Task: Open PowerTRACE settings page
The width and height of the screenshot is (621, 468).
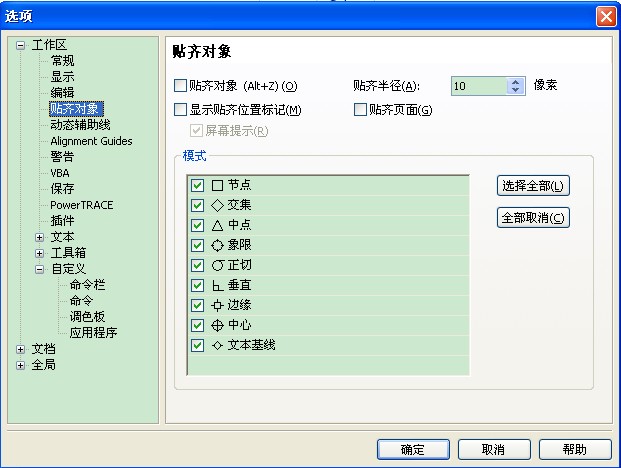Action: pyautogui.click(x=82, y=205)
